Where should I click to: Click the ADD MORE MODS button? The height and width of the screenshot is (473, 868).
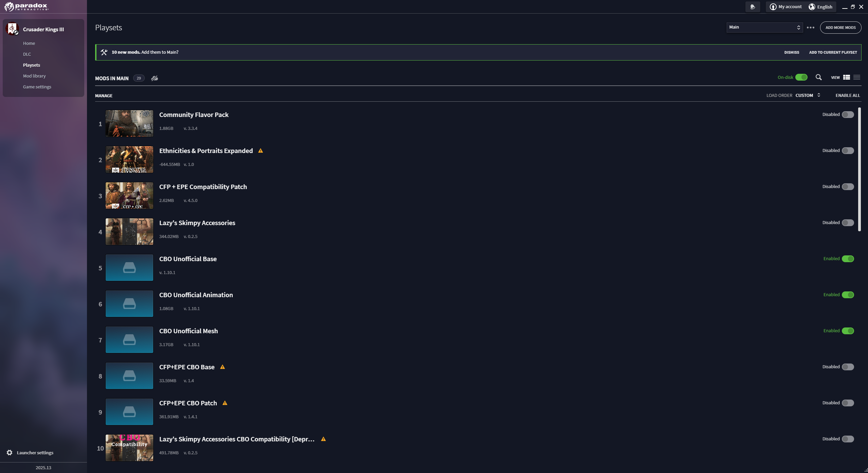tap(840, 28)
